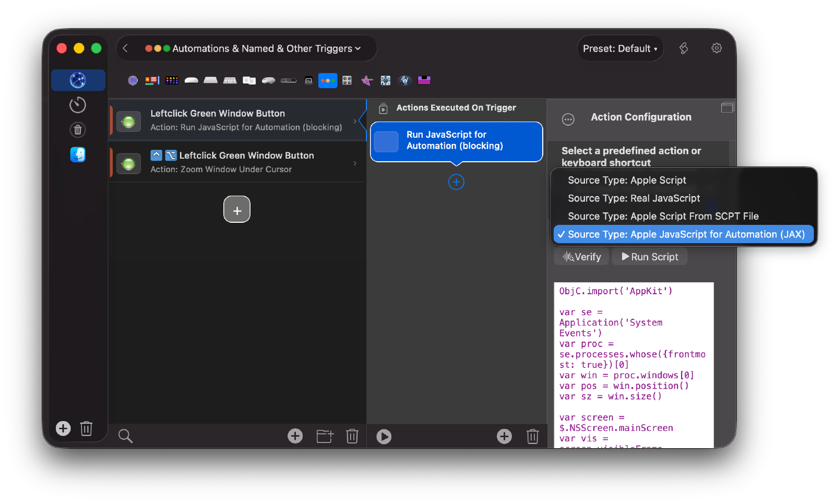Select the Trackpad trigger category
This screenshot has width=835, height=504.
tap(211, 80)
